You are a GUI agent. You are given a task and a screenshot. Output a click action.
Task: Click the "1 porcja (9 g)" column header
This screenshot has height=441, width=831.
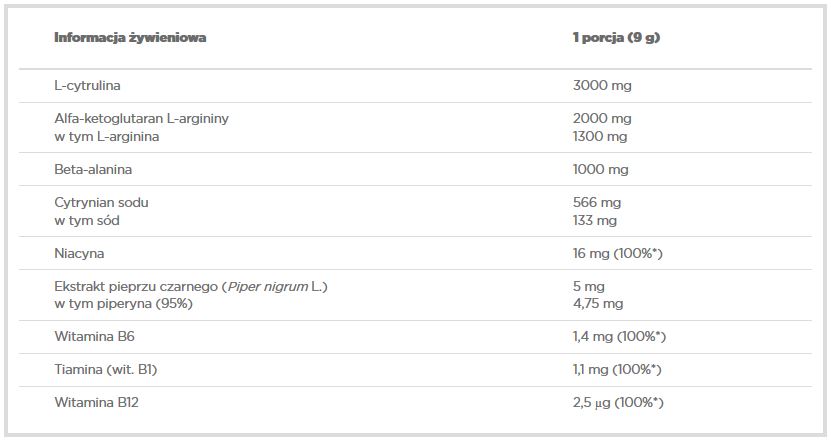pos(616,38)
